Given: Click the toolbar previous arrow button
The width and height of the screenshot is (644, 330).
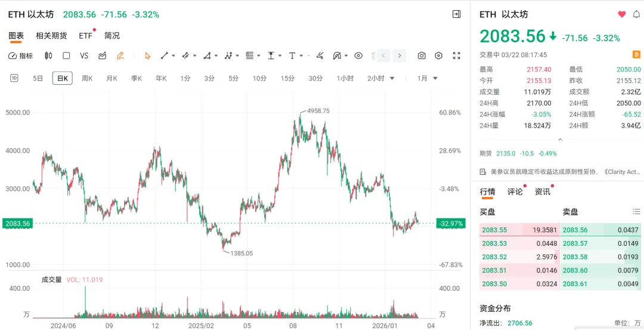Looking at the screenshot, I should (383, 56).
